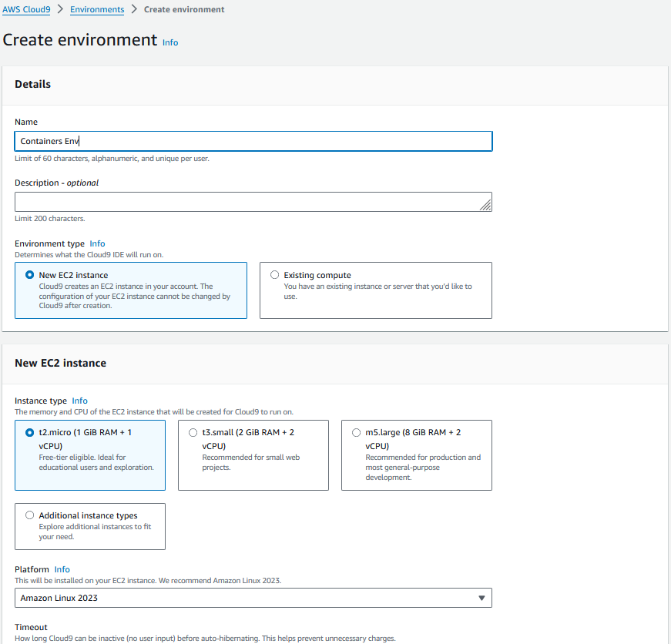The height and width of the screenshot is (644, 671).
Task: Click 'Limit of 60 characters' hint text
Action: tap(112, 159)
